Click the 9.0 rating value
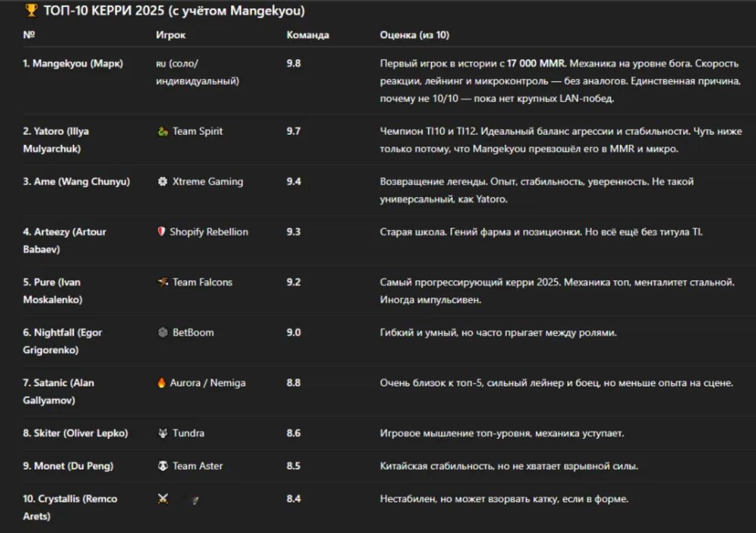Image resolution: width=756 pixels, height=533 pixels. pos(294,332)
